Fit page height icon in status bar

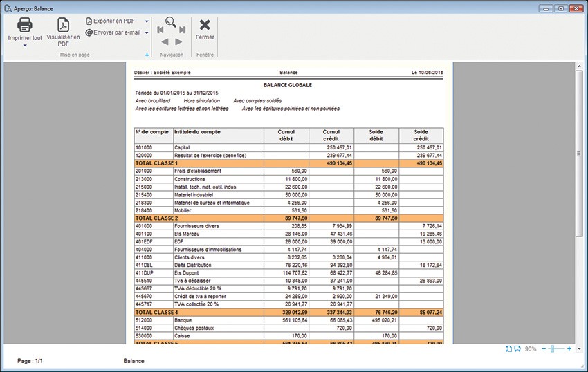click(x=509, y=349)
